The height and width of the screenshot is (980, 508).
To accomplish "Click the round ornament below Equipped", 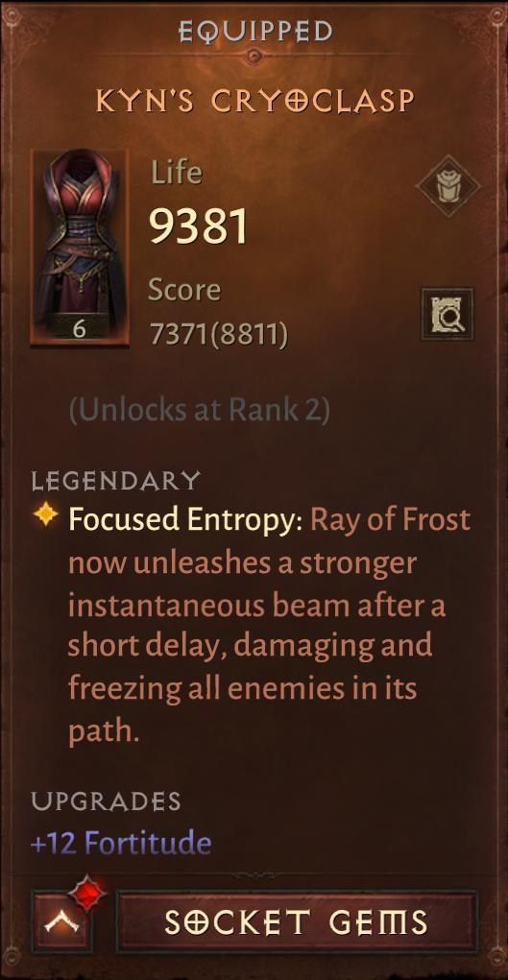I will coord(254,57).
